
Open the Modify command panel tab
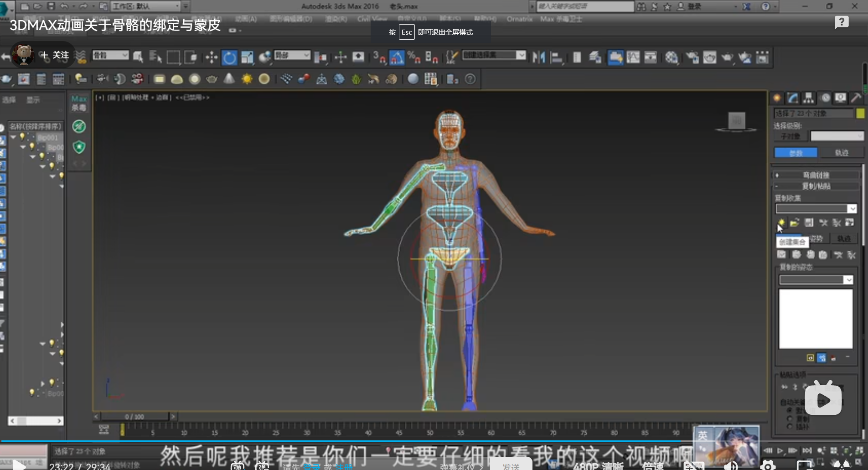coord(793,98)
